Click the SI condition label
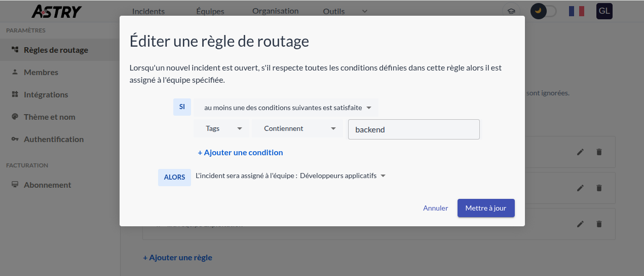Viewport: 644px width, 276px height. point(182,107)
